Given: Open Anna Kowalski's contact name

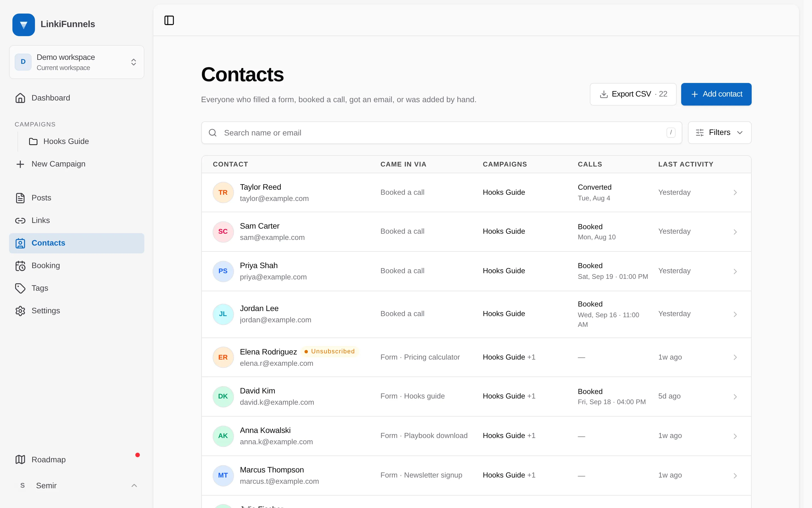Looking at the screenshot, I should click(x=265, y=430).
